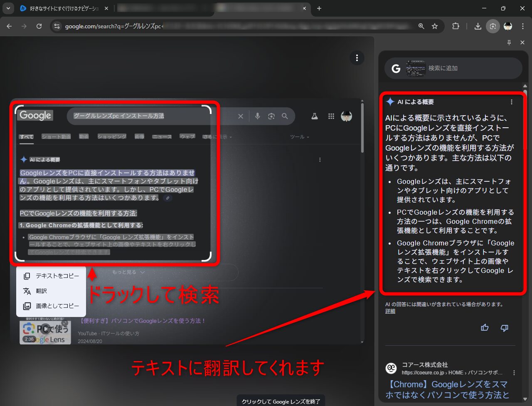The width and height of the screenshot is (532, 406).
Task: Open コアース株式会社 result three-dot menu
Action: pos(514,373)
